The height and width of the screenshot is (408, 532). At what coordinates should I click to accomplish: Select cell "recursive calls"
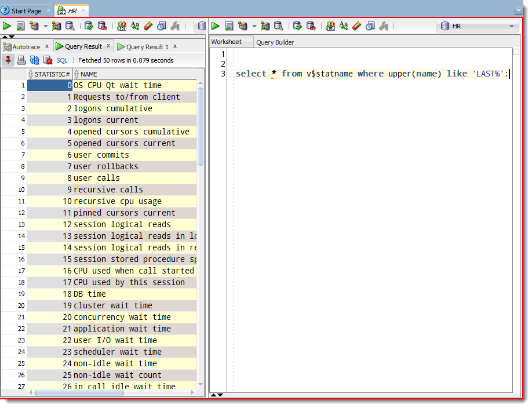[134, 190]
